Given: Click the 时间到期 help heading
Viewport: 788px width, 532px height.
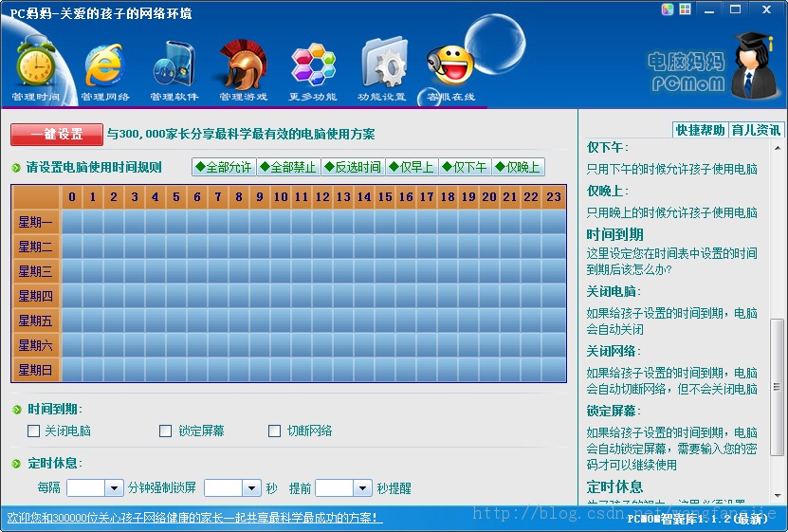Looking at the screenshot, I should pyautogui.click(x=614, y=234).
